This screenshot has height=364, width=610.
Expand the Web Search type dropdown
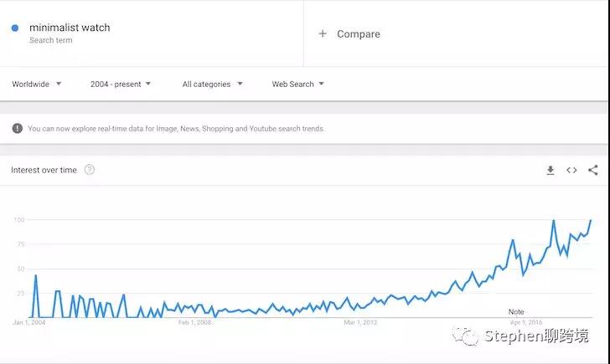click(x=297, y=85)
